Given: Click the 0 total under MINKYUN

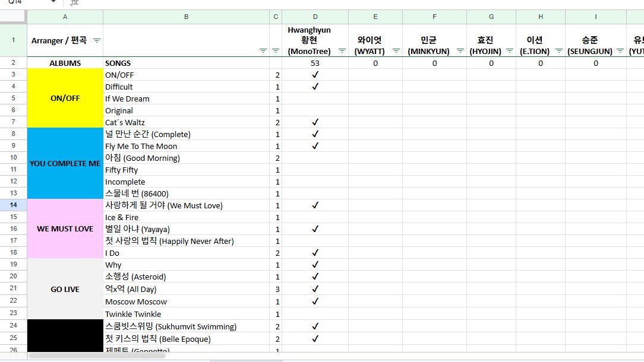Looking at the screenshot, I should (434, 63).
